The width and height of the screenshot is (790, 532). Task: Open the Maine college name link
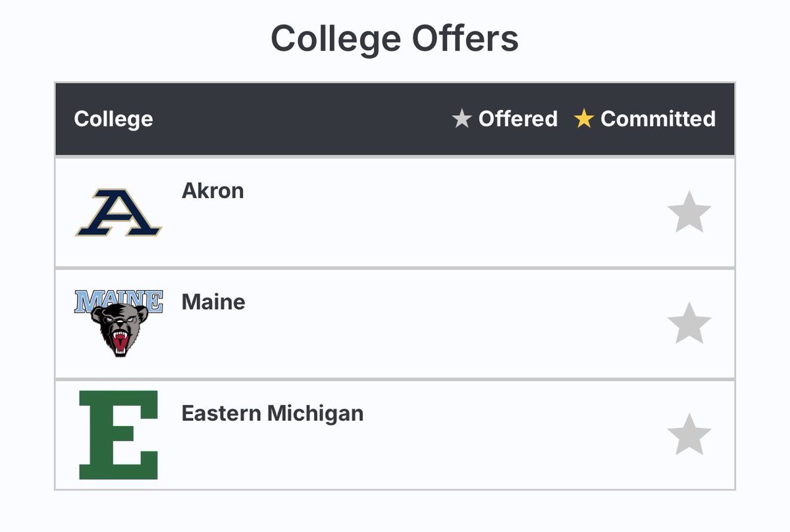point(213,302)
